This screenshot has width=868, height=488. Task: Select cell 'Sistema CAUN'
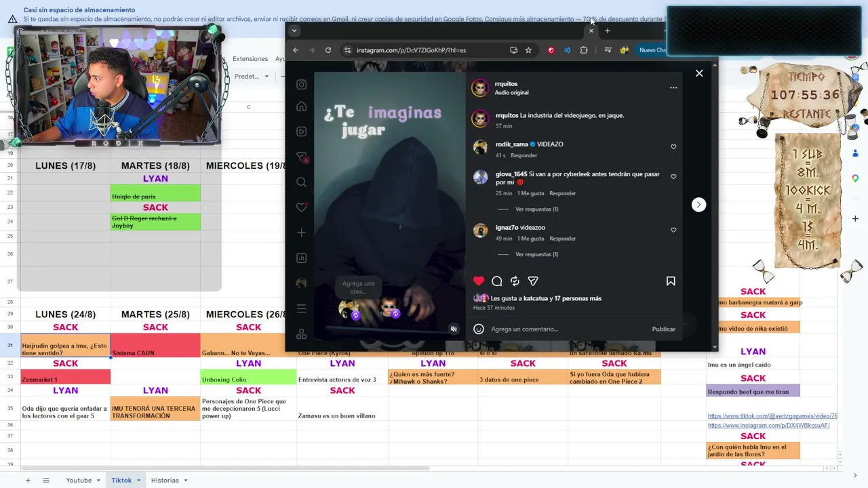point(155,345)
